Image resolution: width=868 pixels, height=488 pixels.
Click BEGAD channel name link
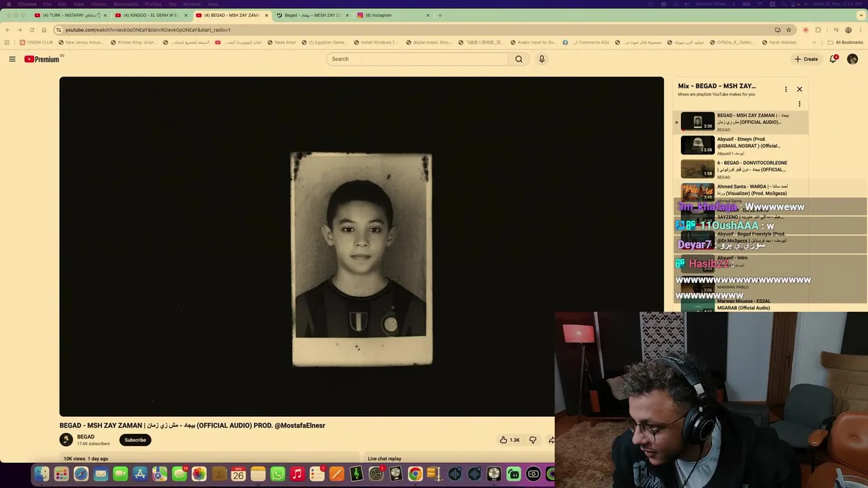[x=85, y=436]
